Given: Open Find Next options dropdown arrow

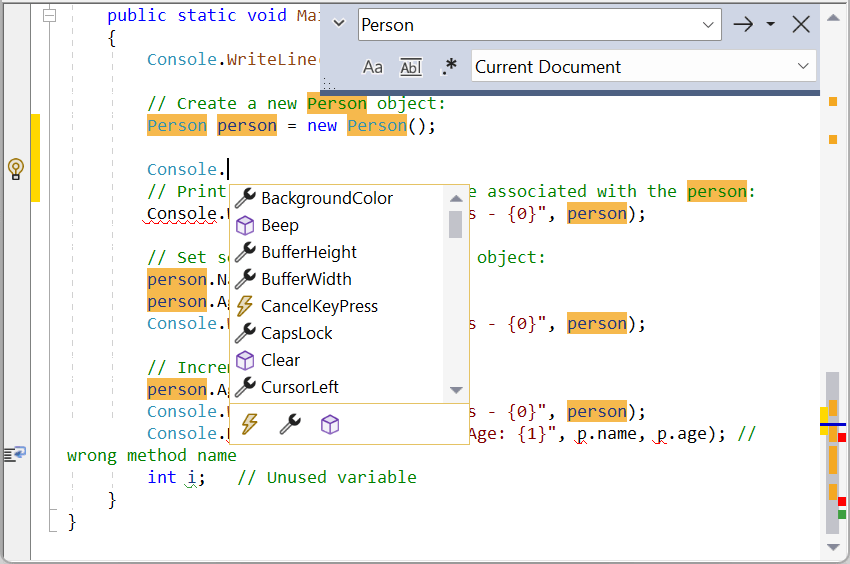Looking at the screenshot, I should pyautogui.click(x=770, y=24).
